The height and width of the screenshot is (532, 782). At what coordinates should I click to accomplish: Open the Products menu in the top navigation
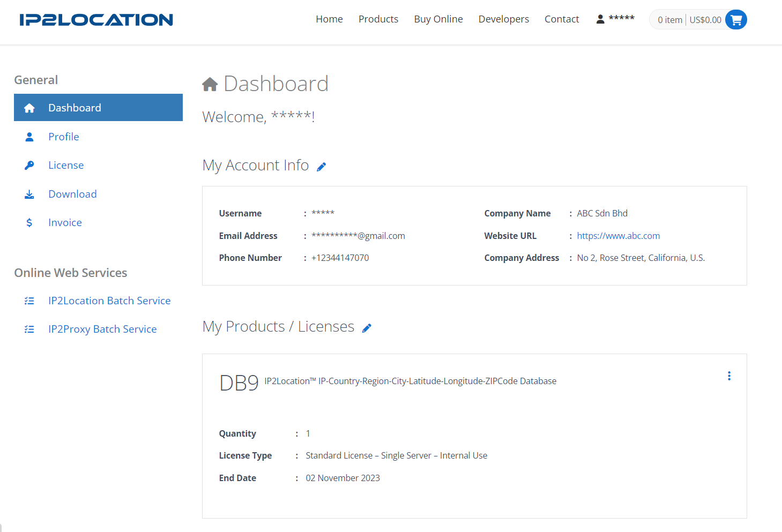pos(378,19)
